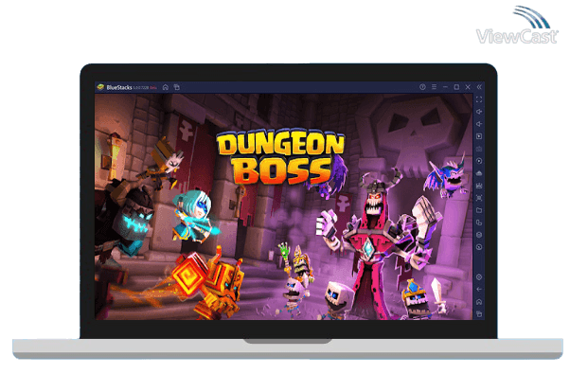Click the circular play icon in the sidebar
The height and width of the screenshot is (392, 570).
(479, 161)
